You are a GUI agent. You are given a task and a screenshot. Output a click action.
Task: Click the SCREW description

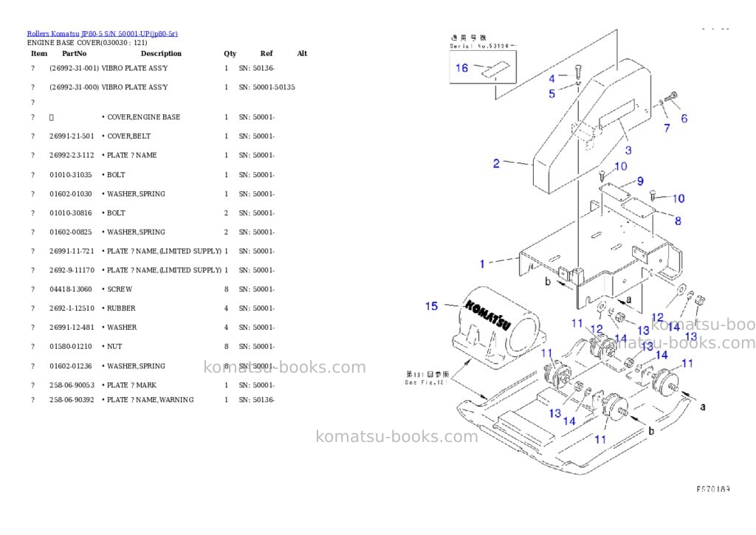[x=120, y=289]
